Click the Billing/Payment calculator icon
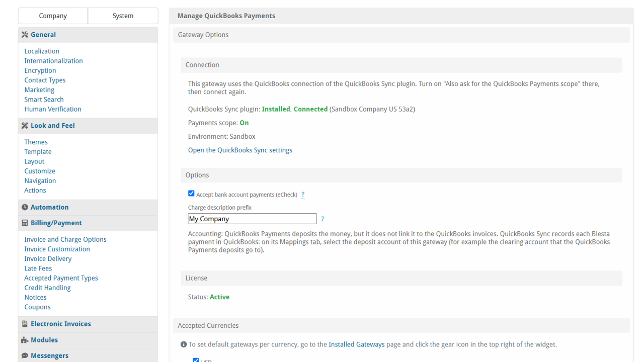The width and height of the screenshot is (644, 362). pos(25,223)
